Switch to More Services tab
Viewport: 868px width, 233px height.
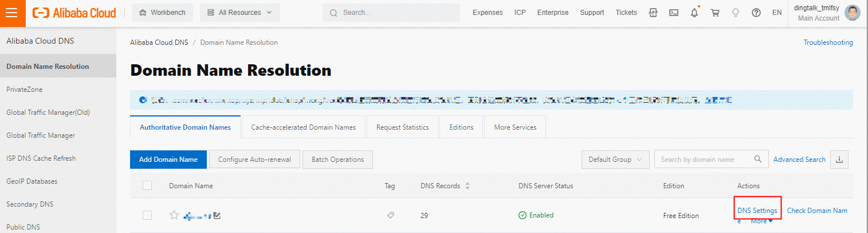coord(515,127)
